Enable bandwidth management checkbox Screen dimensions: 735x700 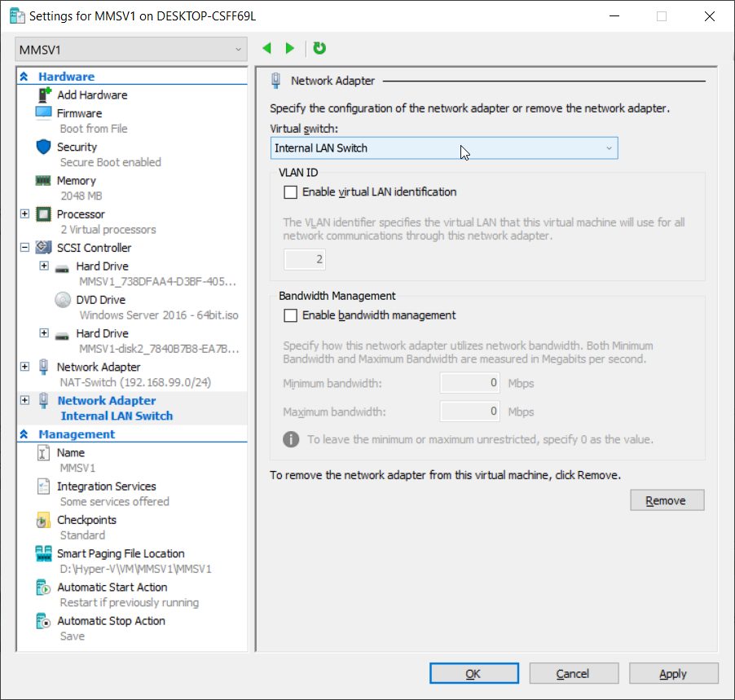coord(291,315)
